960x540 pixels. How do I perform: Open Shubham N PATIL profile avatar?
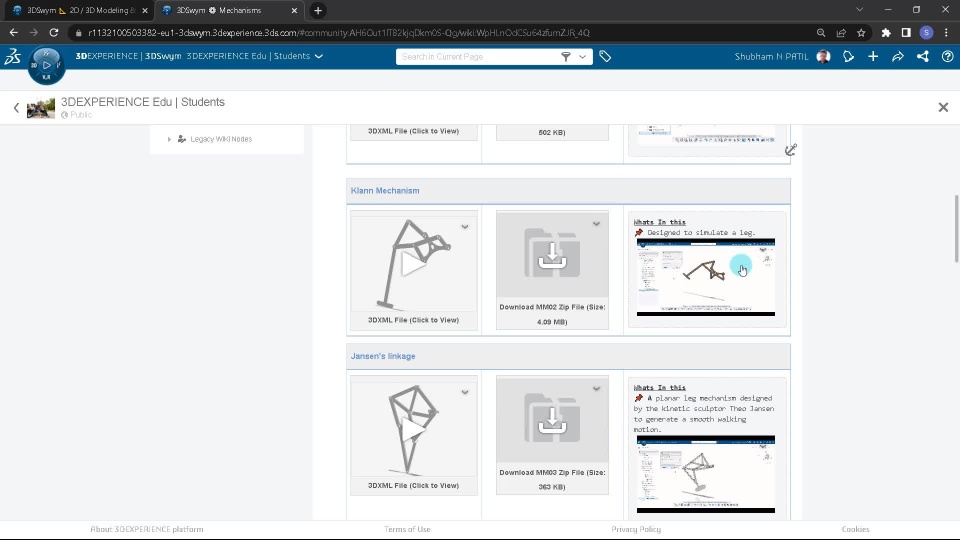(x=823, y=56)
